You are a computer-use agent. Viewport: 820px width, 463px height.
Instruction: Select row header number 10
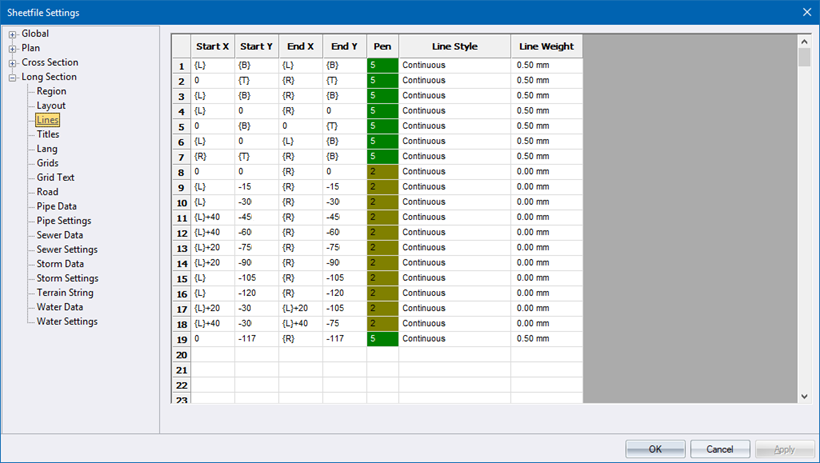pos(181,202)
